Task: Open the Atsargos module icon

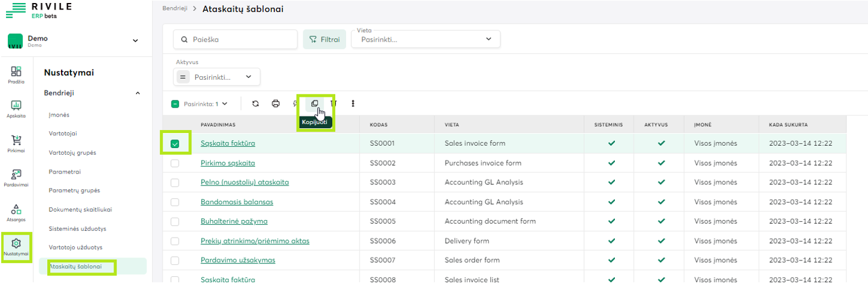Action: coord(16,213)
